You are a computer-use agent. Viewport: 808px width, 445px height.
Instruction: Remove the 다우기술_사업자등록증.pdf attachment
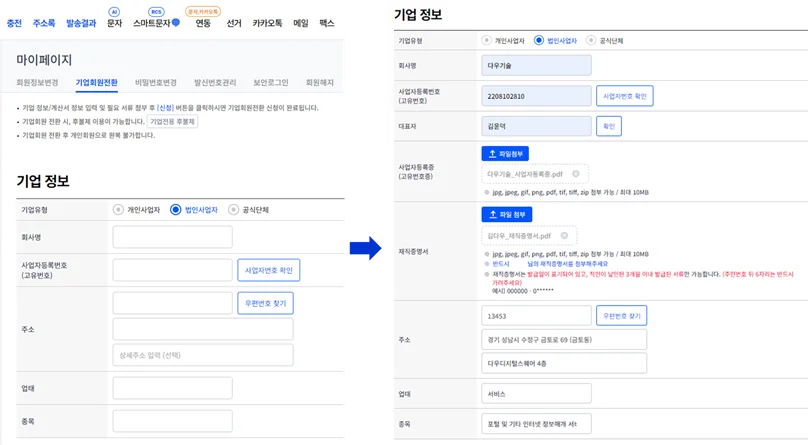tap(577, 174)
